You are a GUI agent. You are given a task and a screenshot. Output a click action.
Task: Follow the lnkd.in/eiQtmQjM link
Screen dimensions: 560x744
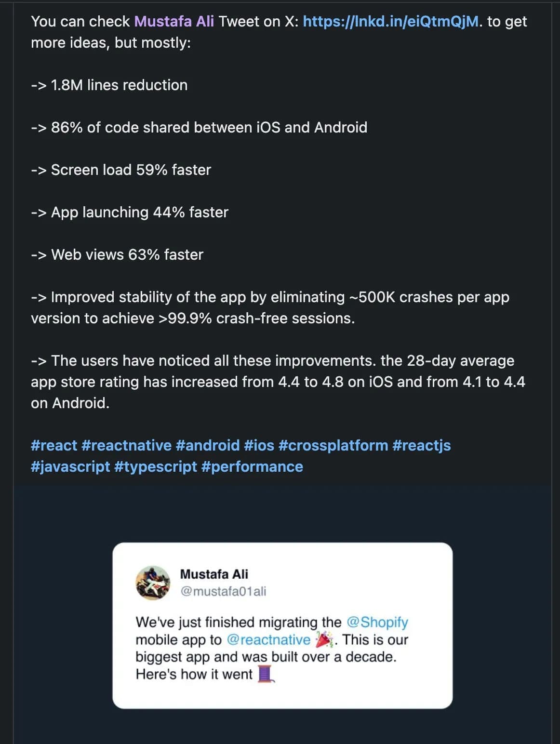coord(391,22)
